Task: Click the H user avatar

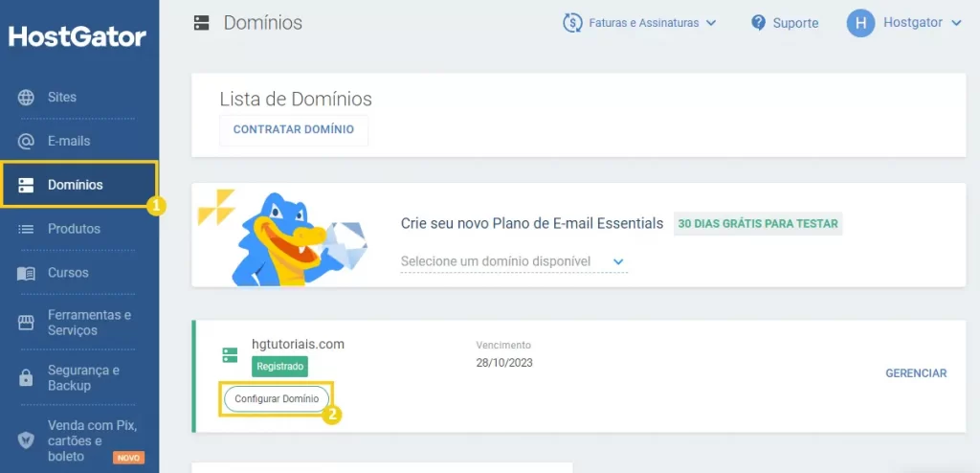Action: click(x=860, y=23)
